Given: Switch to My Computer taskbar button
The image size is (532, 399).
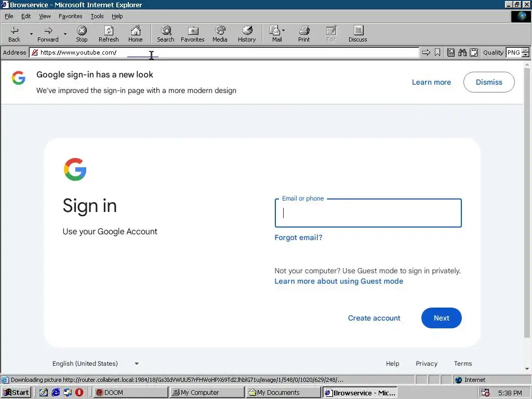Looking at the screenshot, I should click(207, 393).
